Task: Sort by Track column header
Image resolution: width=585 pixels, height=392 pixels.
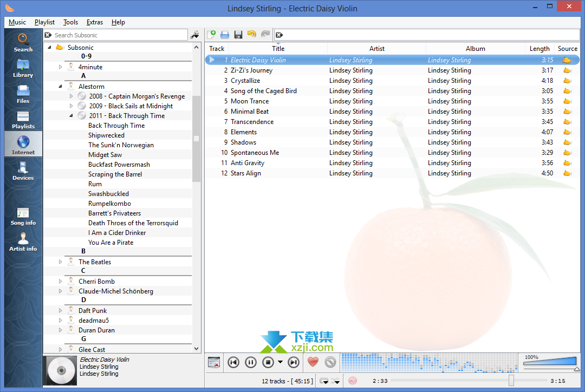Action: pyautogui.click(x=217, y=49)
